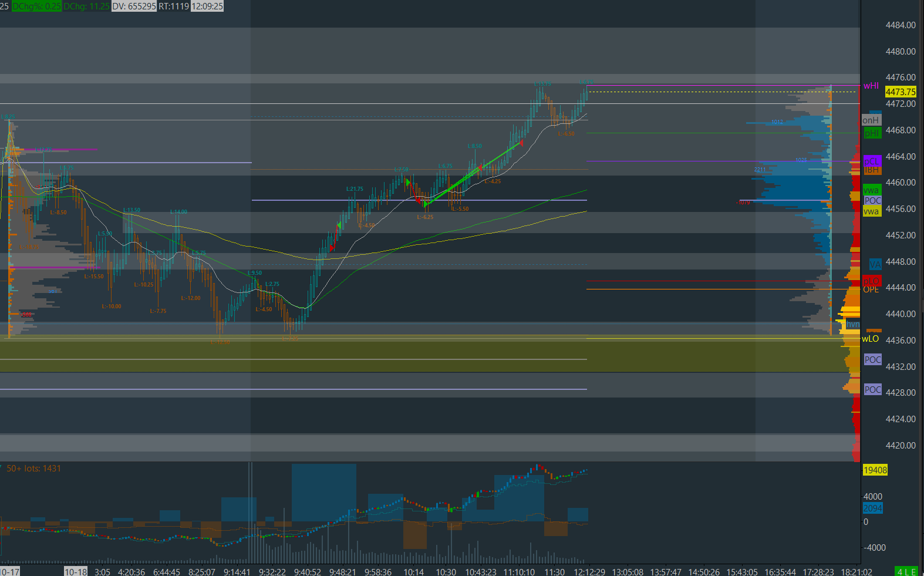Select the 10-18 date label
Screen dimensions: 924x576
tap(76, 571)
